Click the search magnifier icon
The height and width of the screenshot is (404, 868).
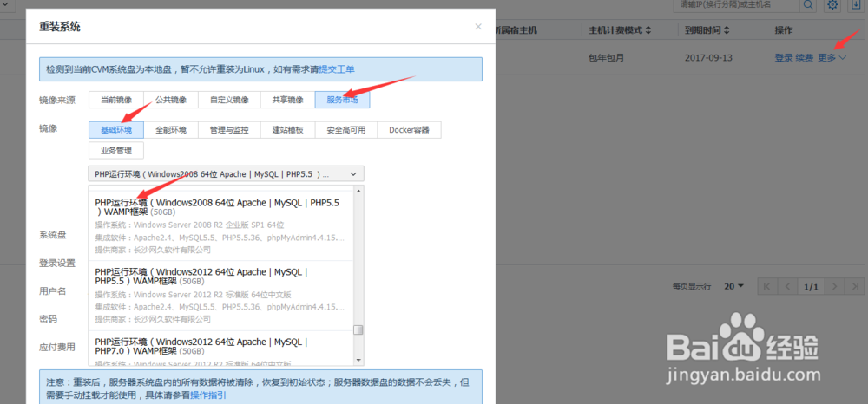point(808,5)
